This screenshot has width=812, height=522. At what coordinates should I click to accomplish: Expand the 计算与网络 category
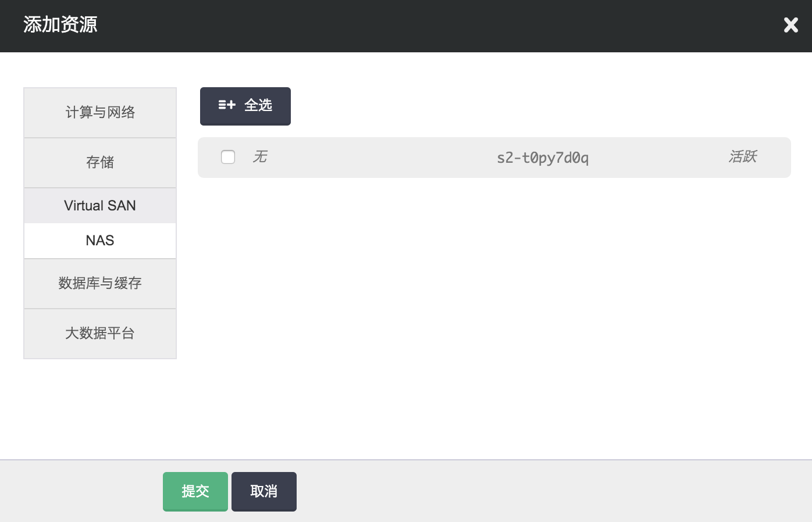click(100, 113)
